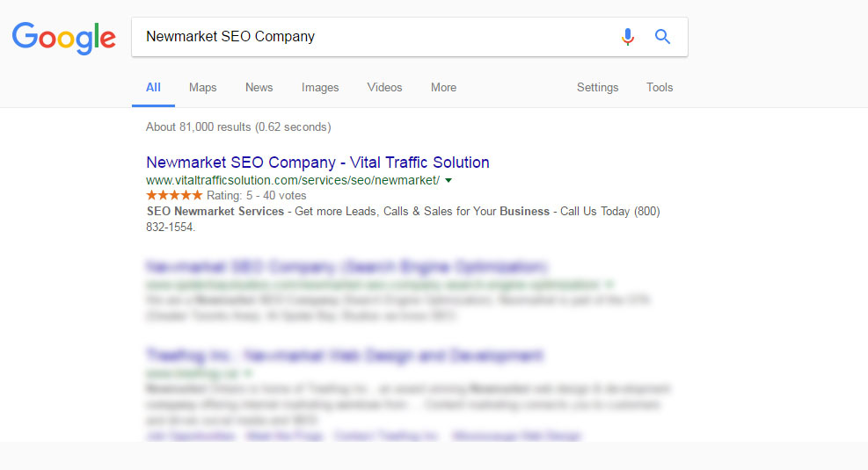This screenshot has width=868, height=470.
Task: Open Newmarket SEO Company - Vital Traffic Solution link
Action: point(317,162)
